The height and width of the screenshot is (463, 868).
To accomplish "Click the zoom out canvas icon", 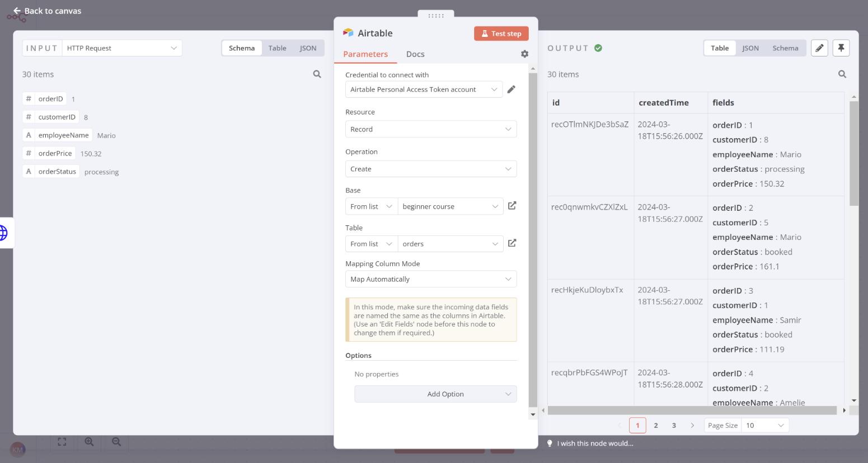I will (116, 442).
